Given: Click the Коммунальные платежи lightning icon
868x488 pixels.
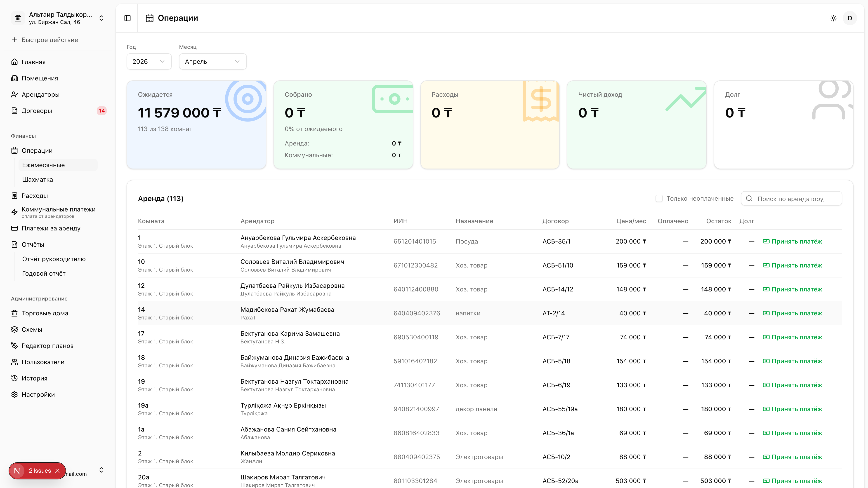Looking at the screenshot, I should pos(14,212).
